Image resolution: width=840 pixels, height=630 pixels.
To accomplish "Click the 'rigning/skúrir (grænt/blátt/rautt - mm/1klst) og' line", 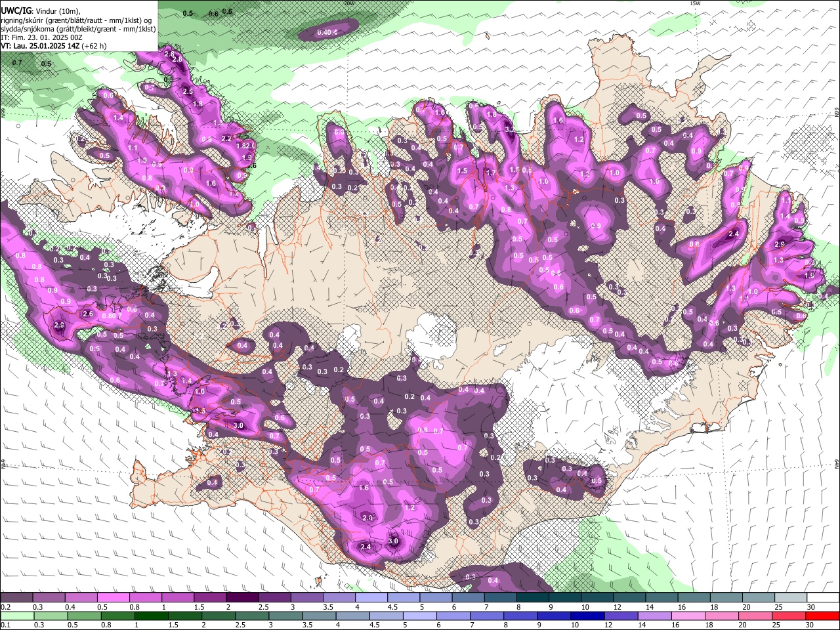I will pos(76,20).
